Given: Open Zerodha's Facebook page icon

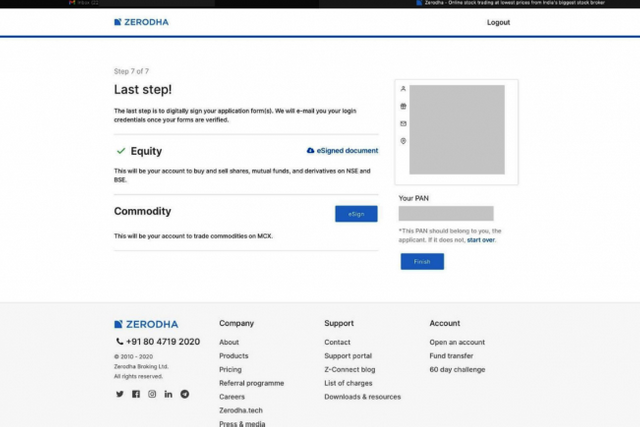Looking at the screenshot, I should click(x=136, y=394).
